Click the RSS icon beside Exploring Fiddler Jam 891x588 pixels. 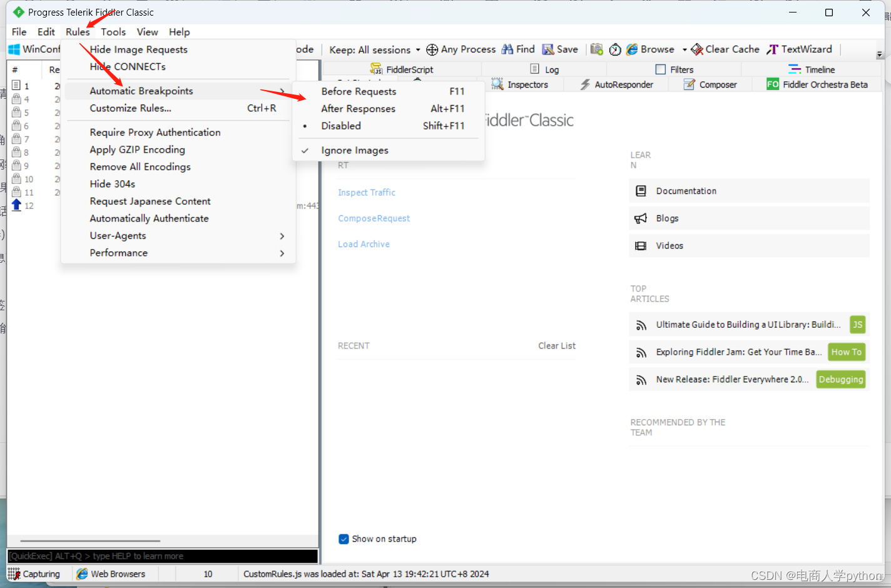pyautogui.click(x=641, y=353)
